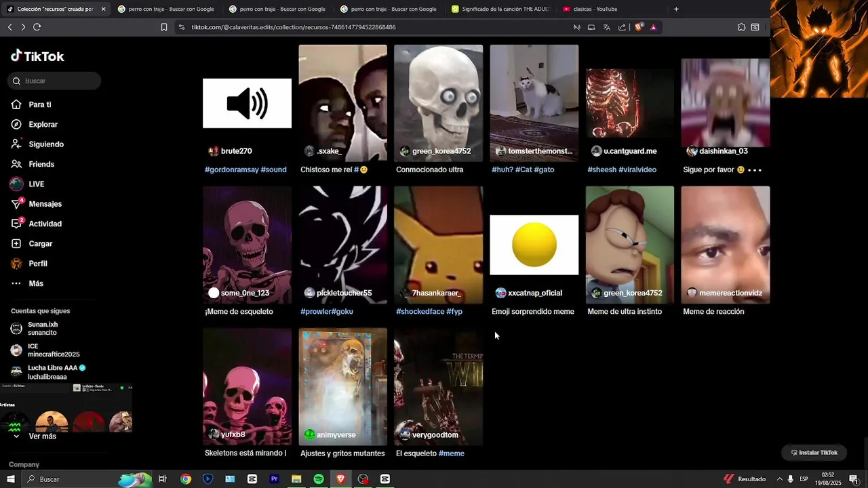Open the verygoodtom skeleton video

click(x=438, y=386)
